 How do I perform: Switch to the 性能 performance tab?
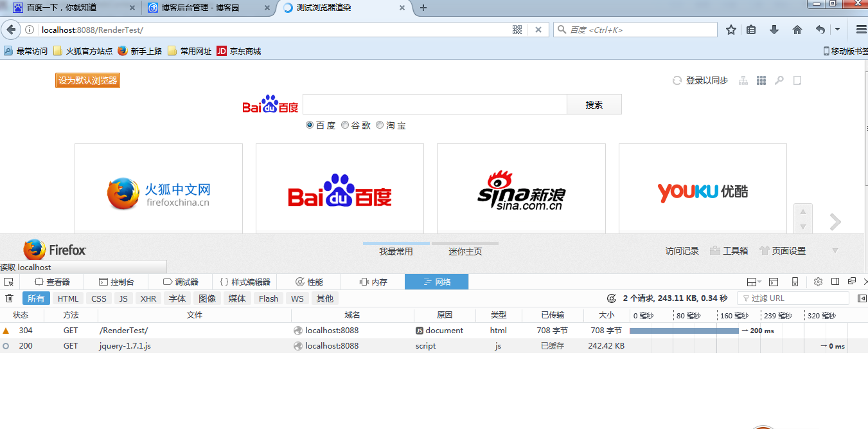309,282
